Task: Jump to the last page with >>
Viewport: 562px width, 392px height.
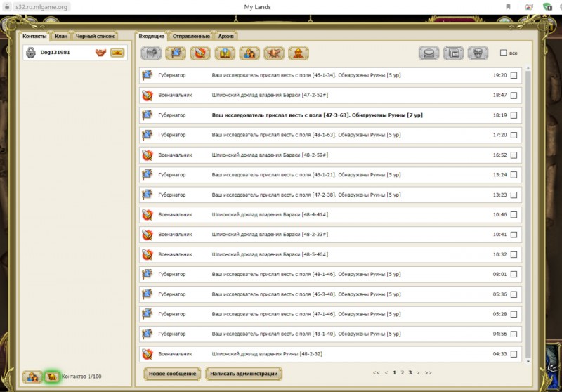Action: (x=428, y=372)
